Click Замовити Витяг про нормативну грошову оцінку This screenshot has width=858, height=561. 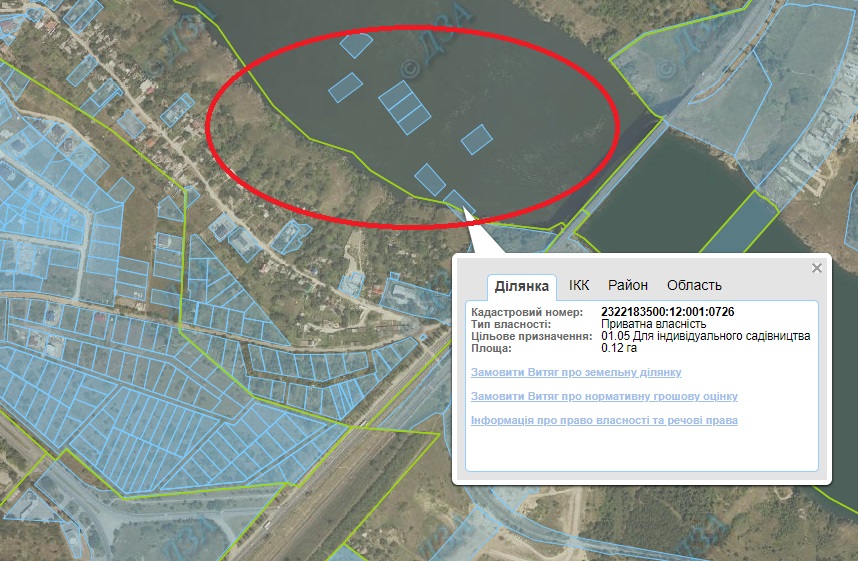tap(604, 396)
